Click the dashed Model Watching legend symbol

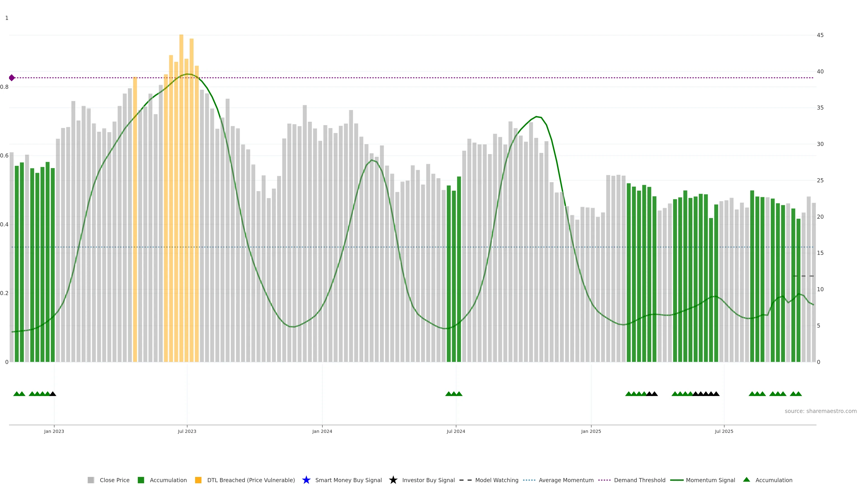point(465,480)
